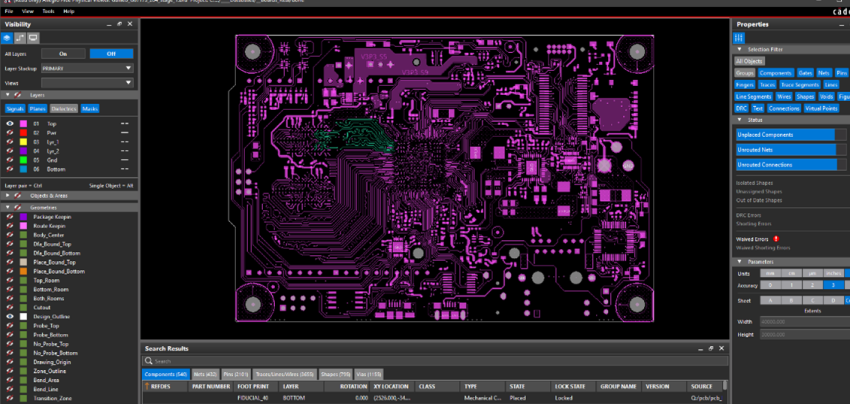Turn all layers On
Image resolution: width=850 pixels, height=404 pixels.
pyautogui.click(x=62, y=53)
